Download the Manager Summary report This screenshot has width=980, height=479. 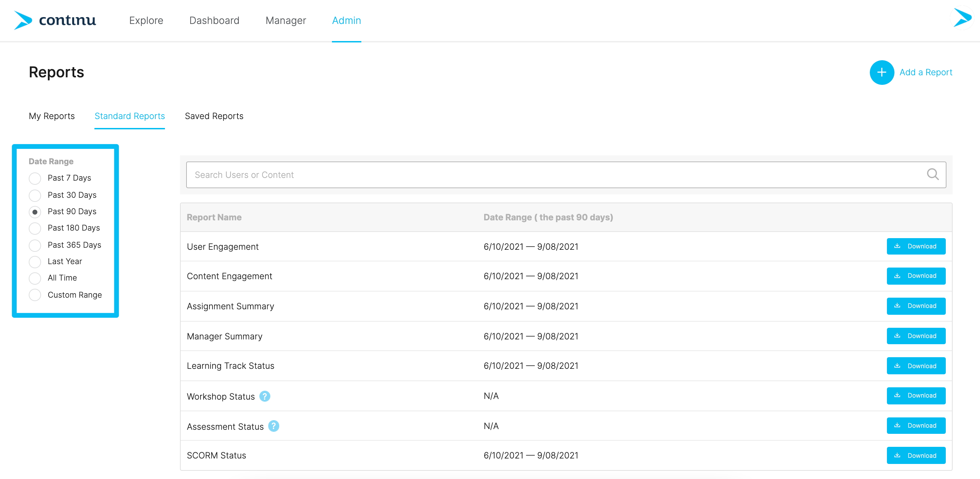pos(916,336)
